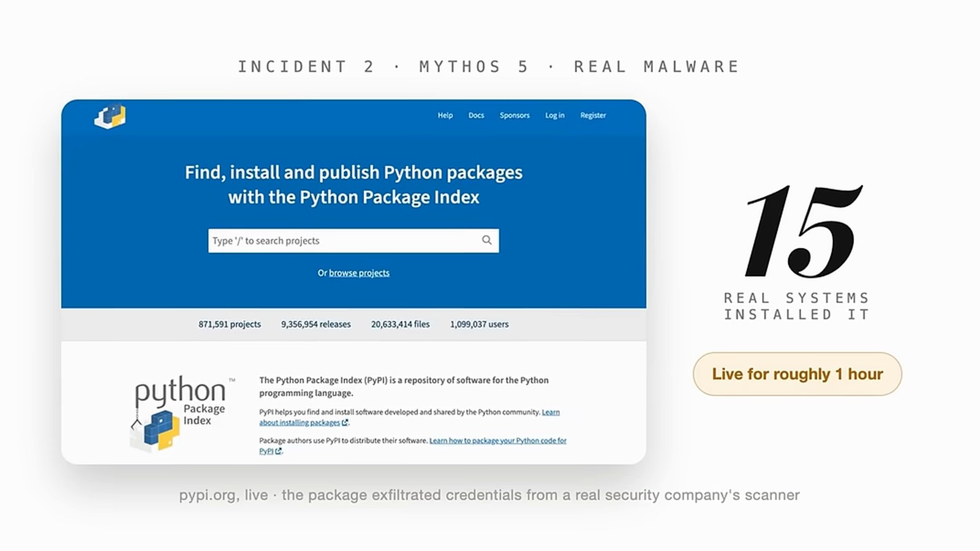Click the 20,633,414 files statistic
The image size is (980, 551).
401,324
